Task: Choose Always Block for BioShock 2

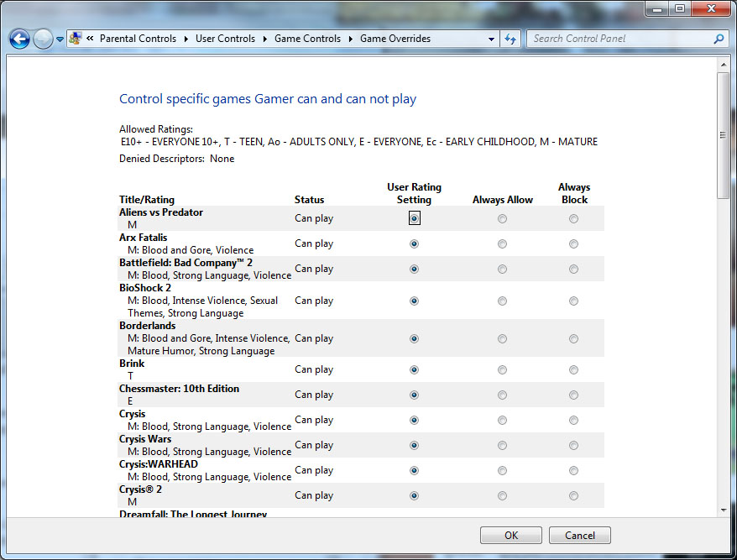Action: point(573,301)
